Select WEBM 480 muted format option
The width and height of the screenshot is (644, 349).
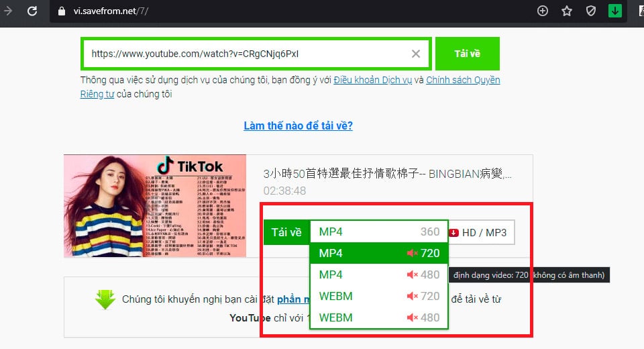pos(378,317)
